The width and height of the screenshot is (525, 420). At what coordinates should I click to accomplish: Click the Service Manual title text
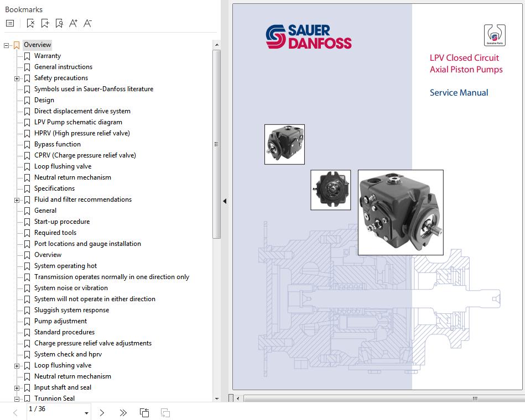click(x=459, y=93)
